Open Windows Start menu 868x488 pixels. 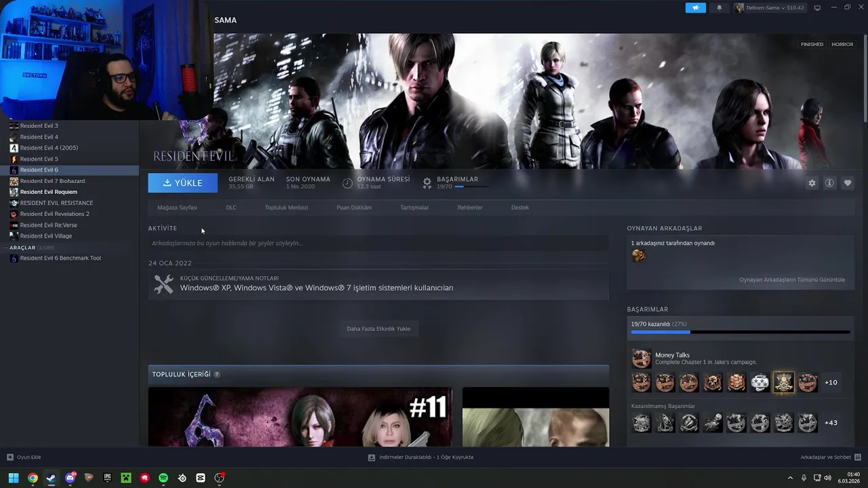pyautogui.click(x=14, y=478)
